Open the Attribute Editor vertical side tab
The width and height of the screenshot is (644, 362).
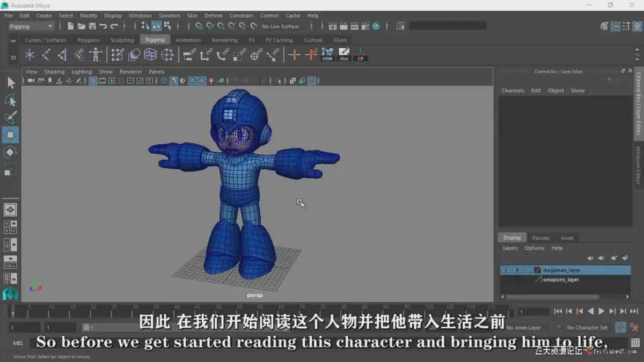[x=639, y=165]
